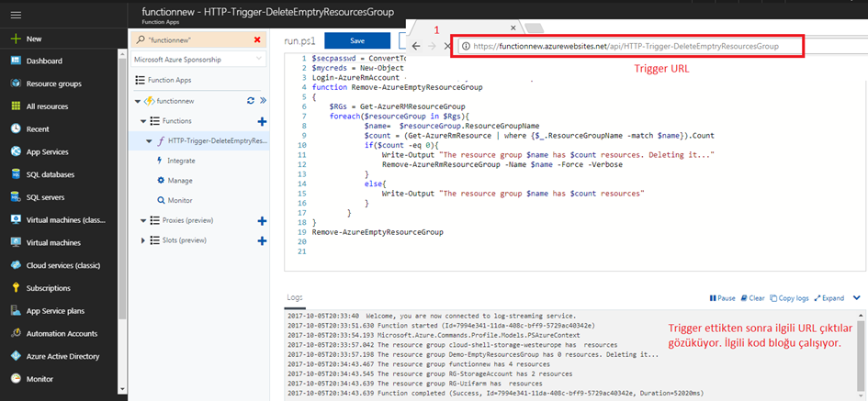This screenshot has width=868, height=401.
Task: Collapse the logs panel with chevron
Action: (x=857, y=298)
